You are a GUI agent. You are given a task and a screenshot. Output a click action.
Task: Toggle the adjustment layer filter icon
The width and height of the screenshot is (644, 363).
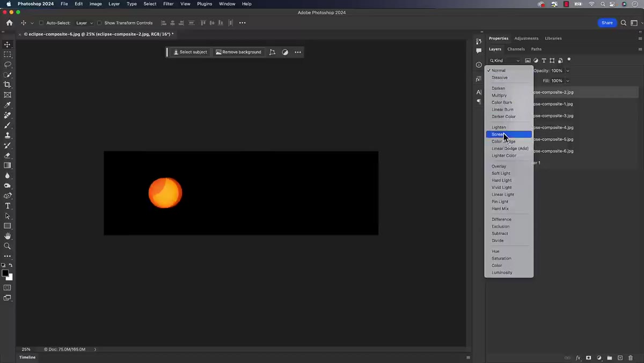click(x=536, y=61)
